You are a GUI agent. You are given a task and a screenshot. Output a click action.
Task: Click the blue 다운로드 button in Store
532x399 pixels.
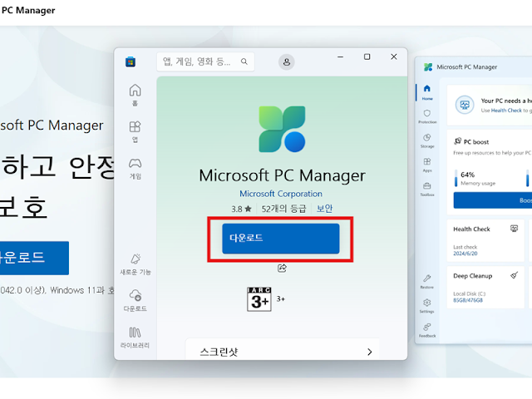click(281, 239)
